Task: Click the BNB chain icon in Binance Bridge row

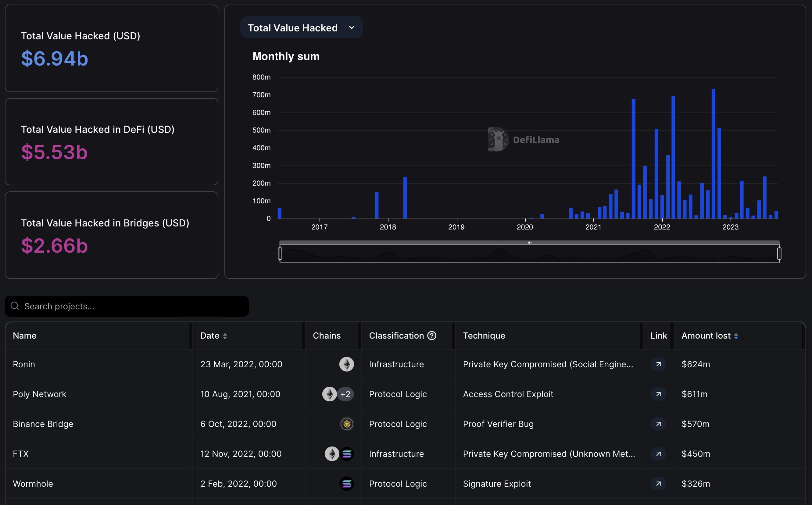Action: [x=347, y=424]
